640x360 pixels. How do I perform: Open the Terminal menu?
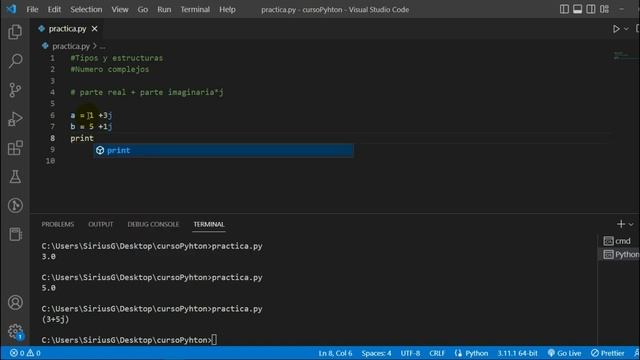[195, 9]
